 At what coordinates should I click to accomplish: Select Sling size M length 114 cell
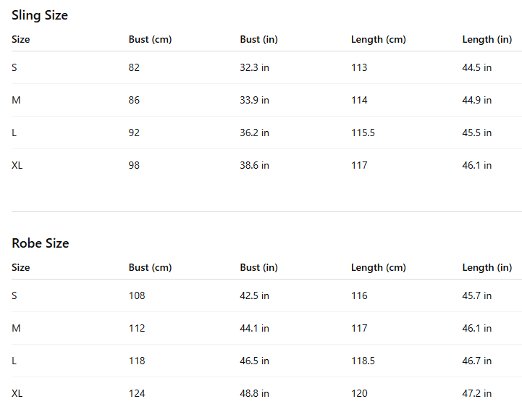(359, 100)
